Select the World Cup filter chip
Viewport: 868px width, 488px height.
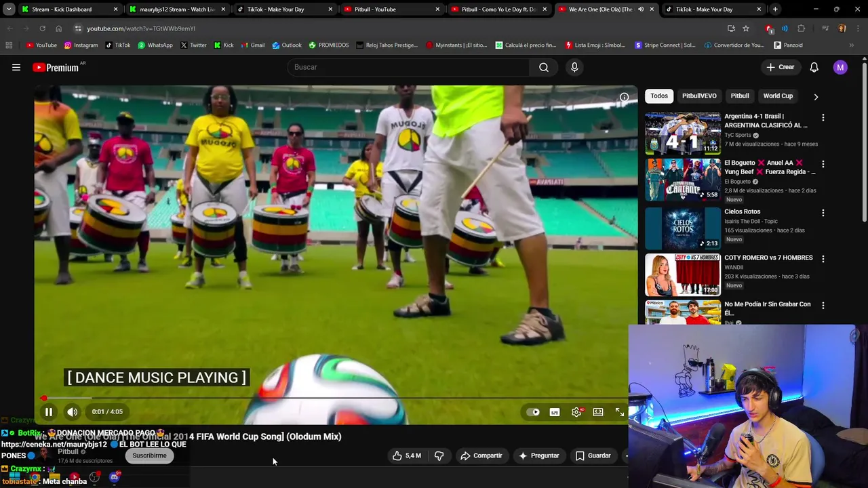click(778, 96)
